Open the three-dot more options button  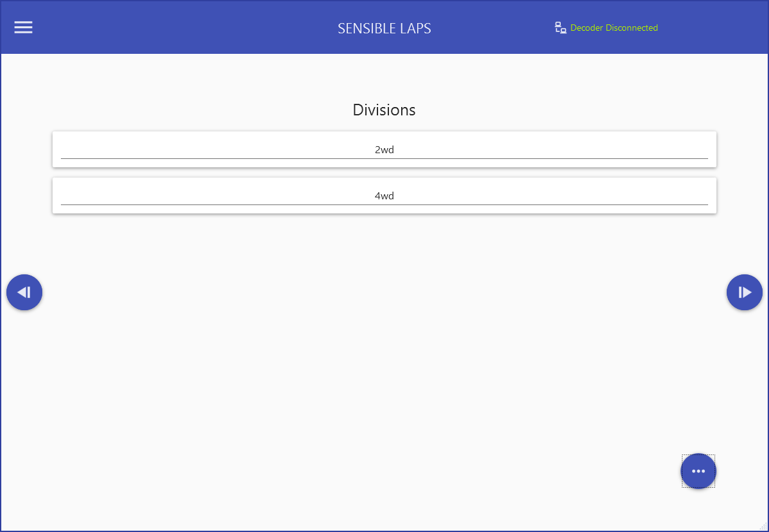[698, 471]
